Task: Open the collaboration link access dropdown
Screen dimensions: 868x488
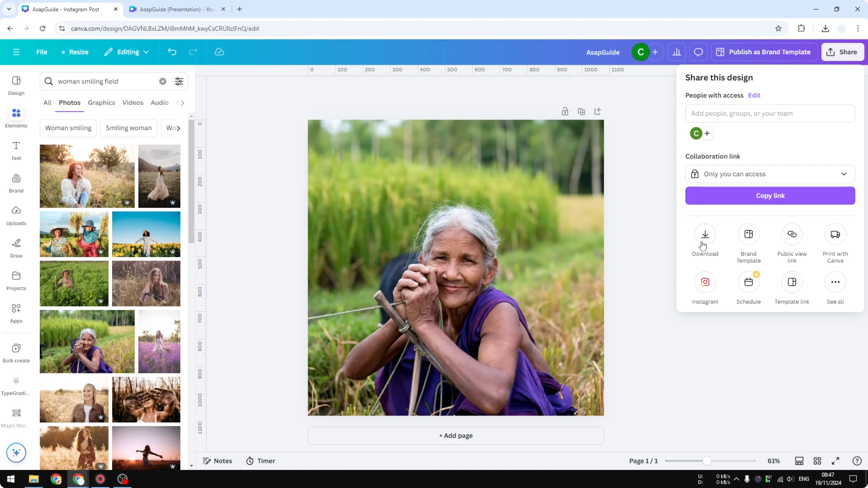Action: (770, 174)
